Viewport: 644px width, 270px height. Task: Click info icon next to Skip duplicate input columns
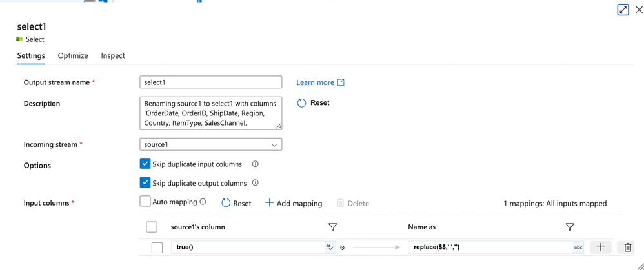coord(255,164)
